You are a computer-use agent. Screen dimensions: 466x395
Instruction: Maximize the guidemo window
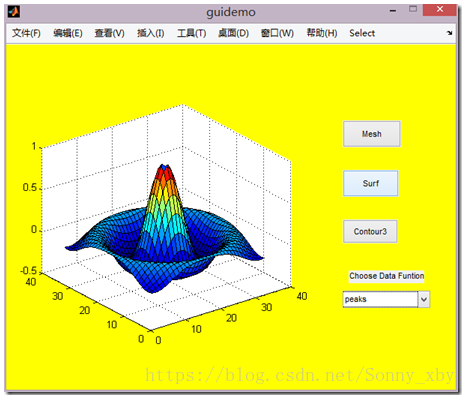tap(413, 9)
